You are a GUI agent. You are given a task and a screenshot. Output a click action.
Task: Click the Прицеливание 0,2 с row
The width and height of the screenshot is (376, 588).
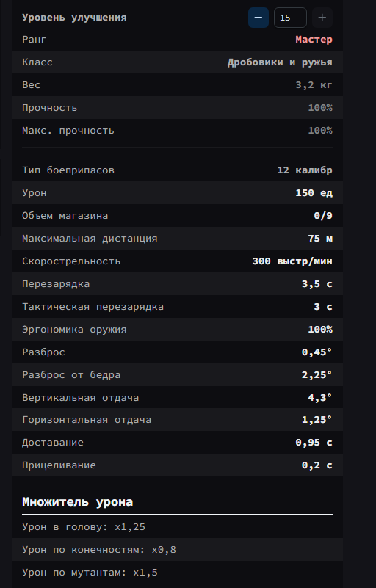(177, 465)
